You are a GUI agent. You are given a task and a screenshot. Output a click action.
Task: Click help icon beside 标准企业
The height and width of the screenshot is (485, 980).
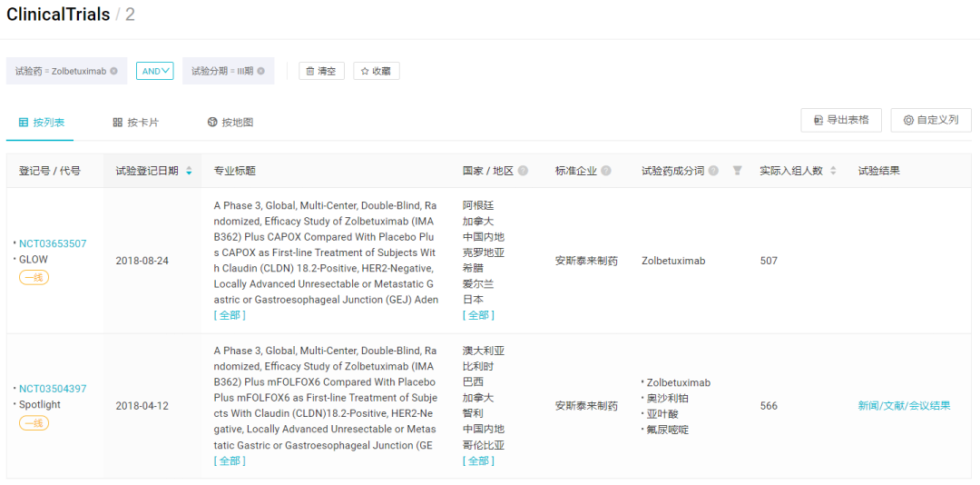click(606, 171)
